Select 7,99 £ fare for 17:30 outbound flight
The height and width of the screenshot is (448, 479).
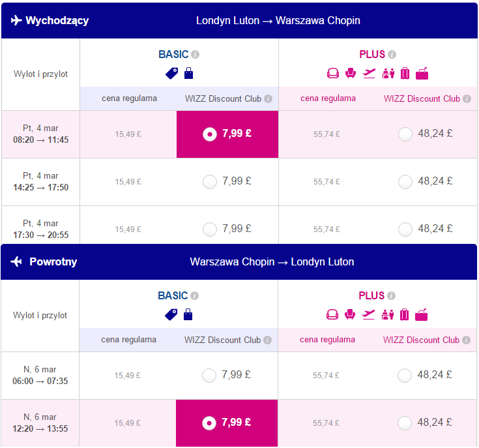point(210,230)
